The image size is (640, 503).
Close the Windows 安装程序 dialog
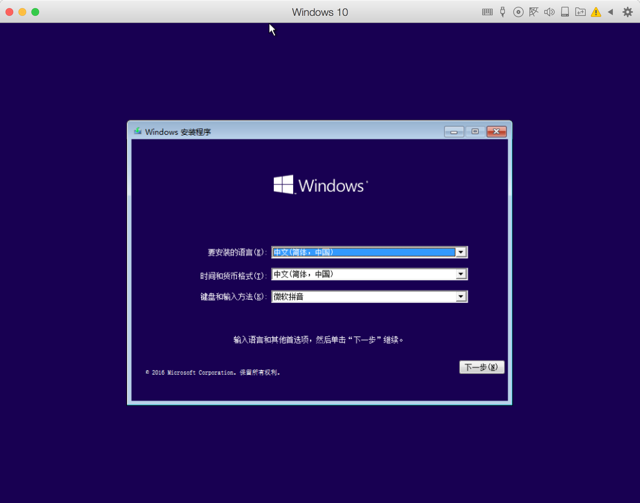pos(496,131)
